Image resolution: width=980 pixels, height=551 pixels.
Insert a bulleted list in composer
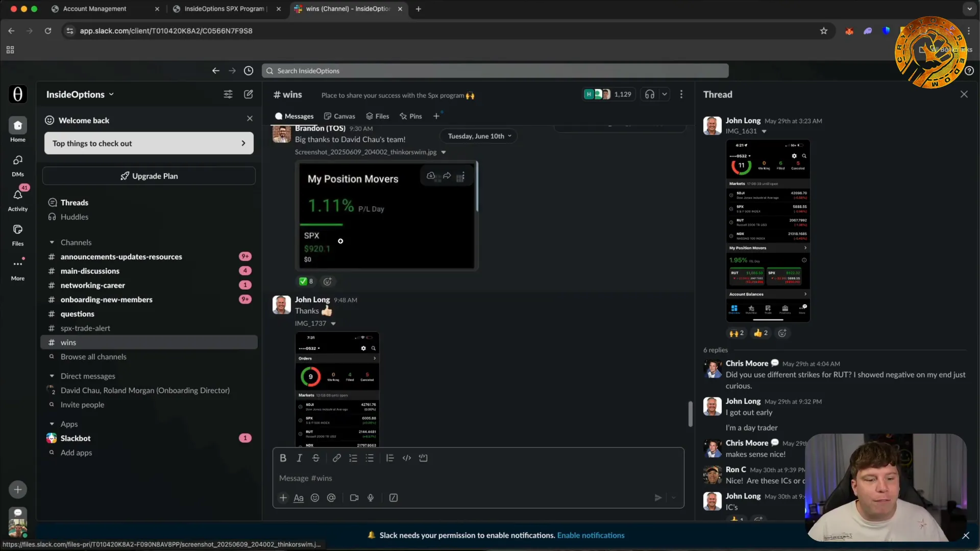click(370, 458)
